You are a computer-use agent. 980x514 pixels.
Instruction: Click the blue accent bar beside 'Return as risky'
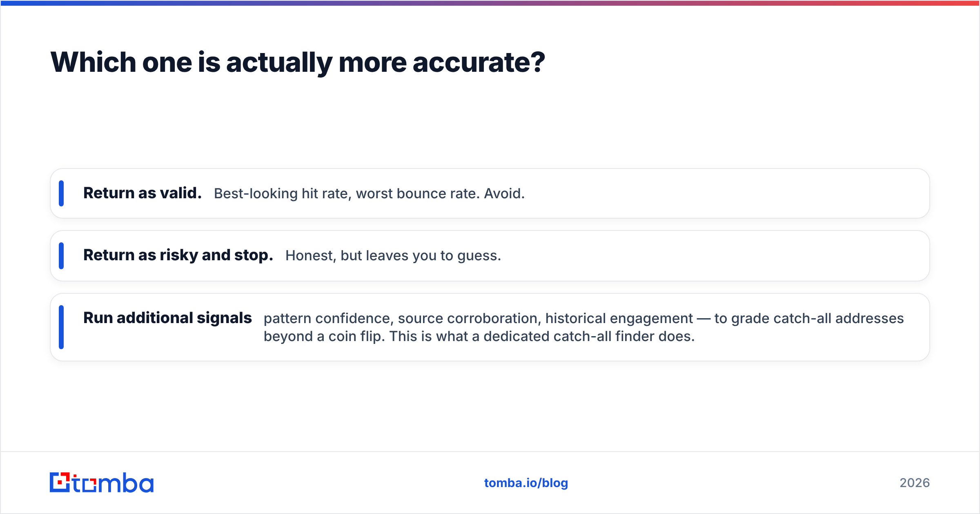[x=61, y=256]
